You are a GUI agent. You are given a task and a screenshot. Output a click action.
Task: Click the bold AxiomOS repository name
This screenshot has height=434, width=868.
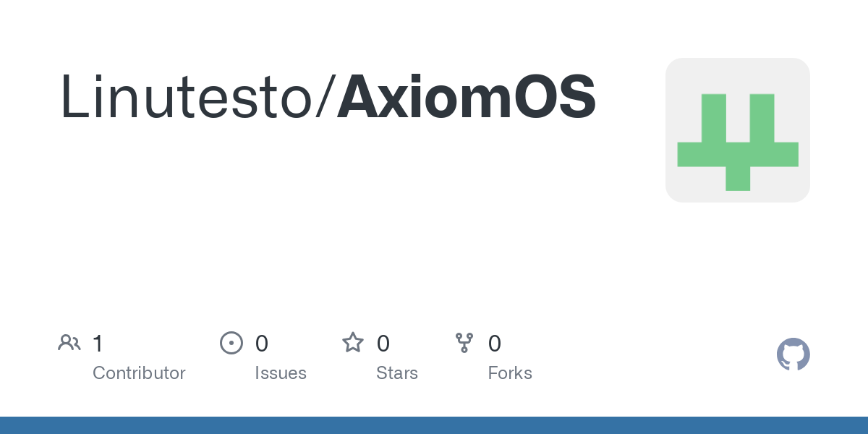pyautogui.click(x=467, y=96)
